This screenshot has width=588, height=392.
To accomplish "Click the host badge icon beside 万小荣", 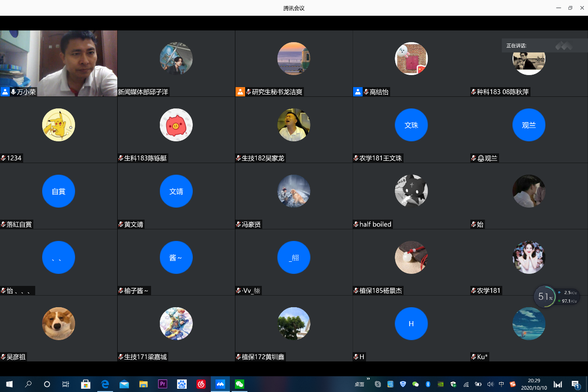I will [x=5, y=92].
